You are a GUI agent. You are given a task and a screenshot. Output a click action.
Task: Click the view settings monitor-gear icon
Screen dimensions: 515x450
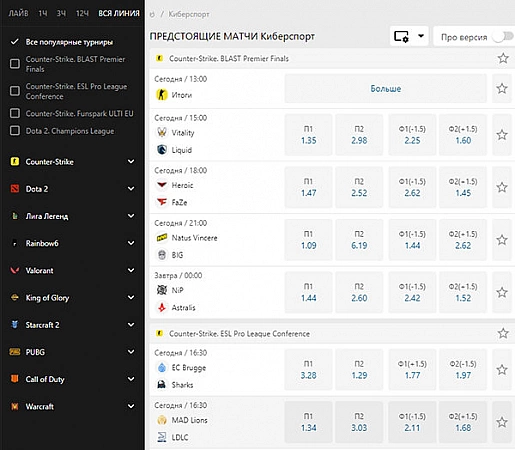401,36
